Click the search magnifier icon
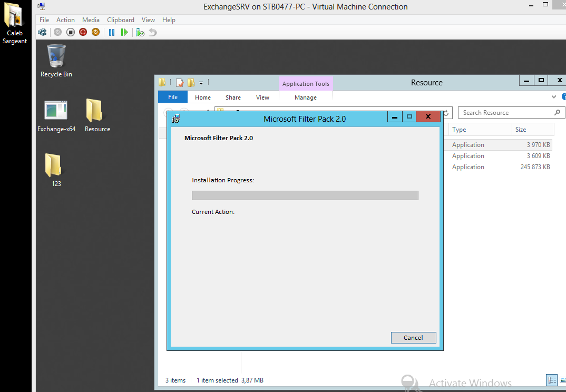Screen dimensions: 566x392 (x=557, y=113)
